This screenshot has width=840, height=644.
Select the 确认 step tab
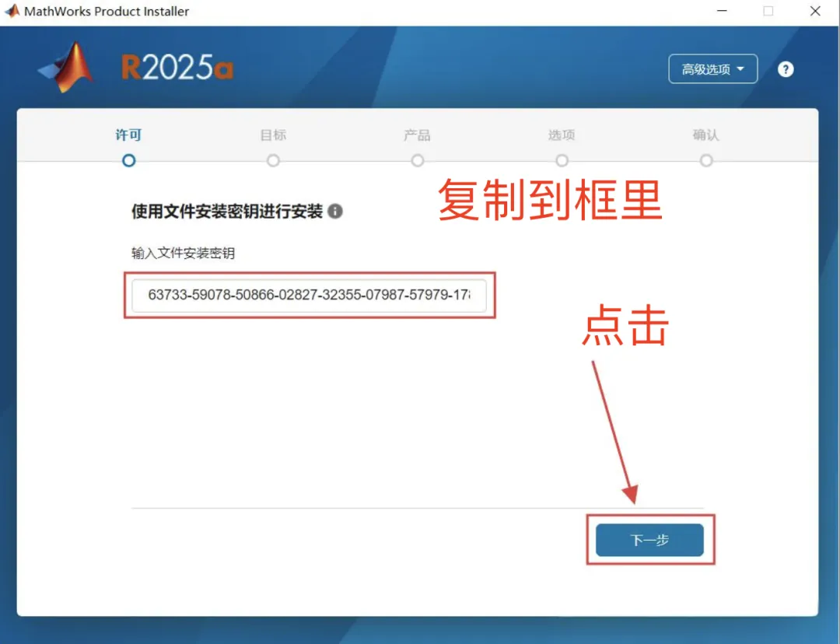[706, 135]
